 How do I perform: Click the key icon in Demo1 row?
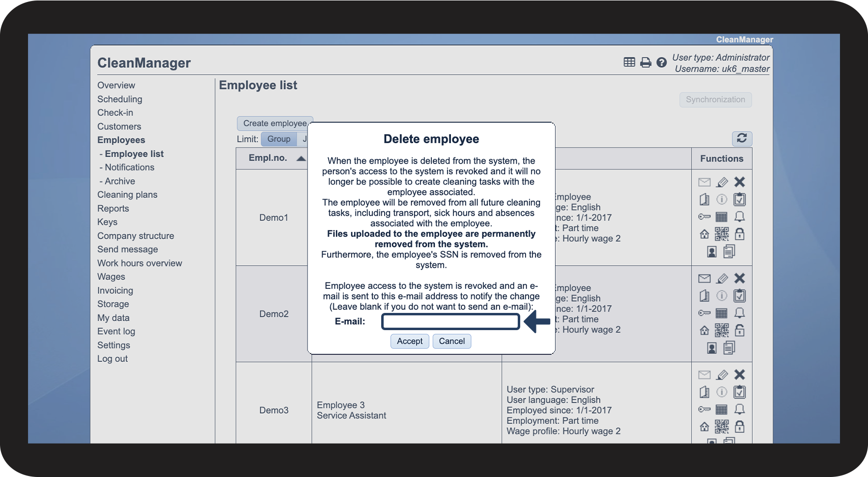click(x=704, y=217)
